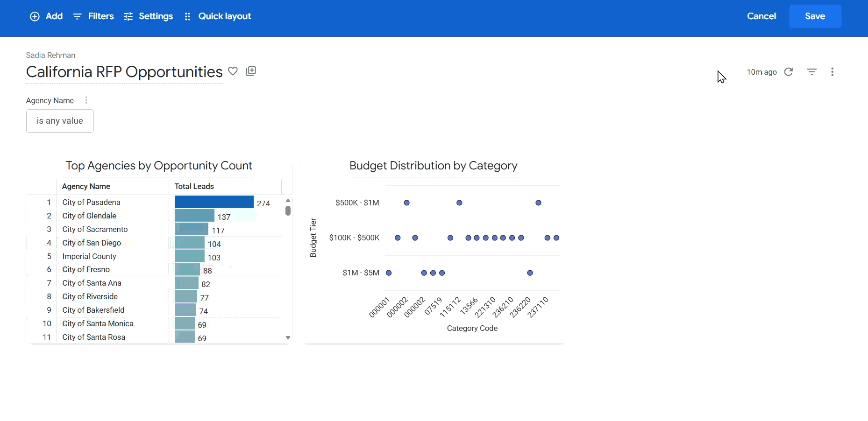The height and width of the screenshot is (421, 868).
Task: Open the 'is any value' filter field
Action: [x=60, y=121]
